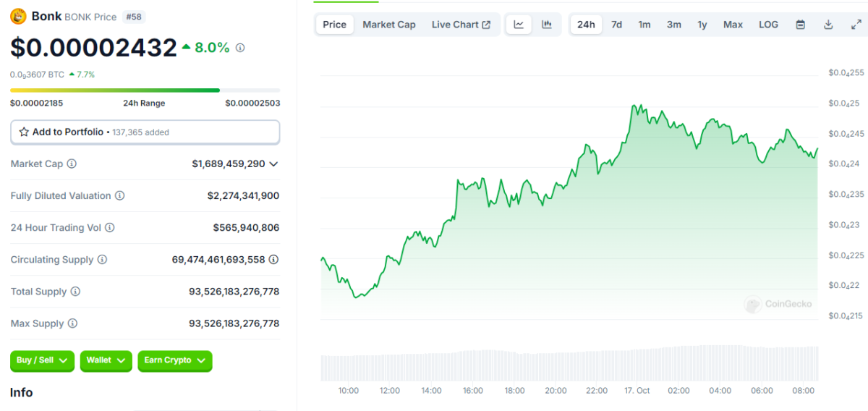Viewport: 868px width, 411px height.
Task: Click Add to Portfolio button
Action: 145,132
